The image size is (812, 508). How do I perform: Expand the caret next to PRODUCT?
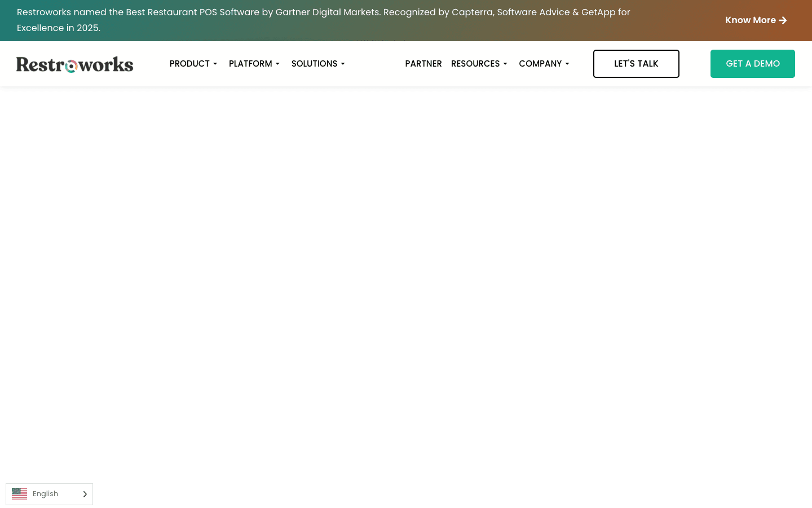[x=215, y=64]
